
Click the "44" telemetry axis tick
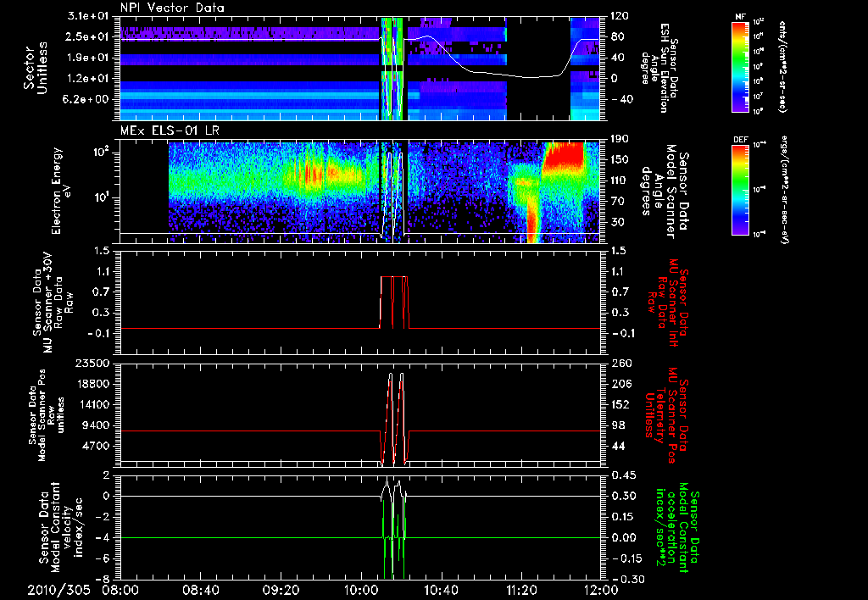[617, 446]
